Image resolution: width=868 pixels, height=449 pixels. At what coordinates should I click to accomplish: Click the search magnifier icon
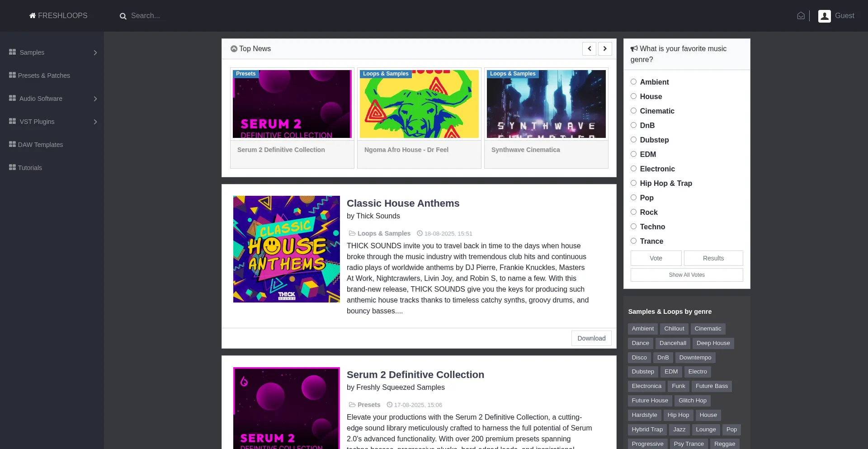123,16
